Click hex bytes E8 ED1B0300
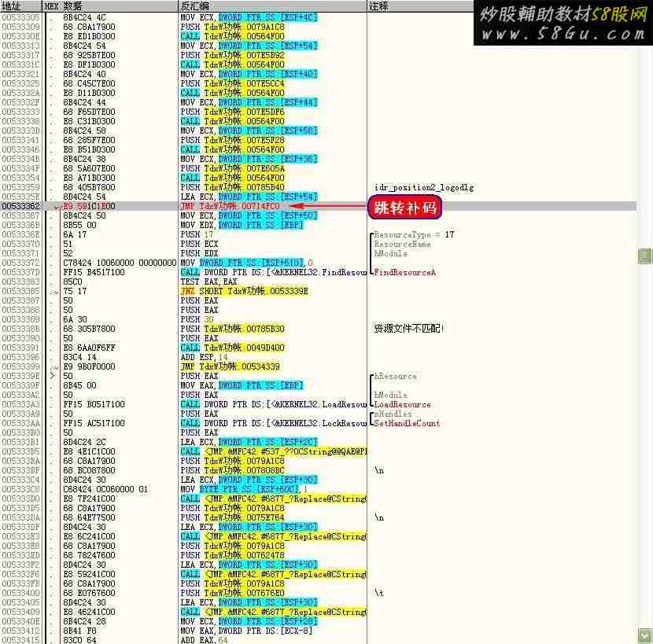The width and height of the screenshot is (653, 644). pyautogui.click(x=89, y=36)
